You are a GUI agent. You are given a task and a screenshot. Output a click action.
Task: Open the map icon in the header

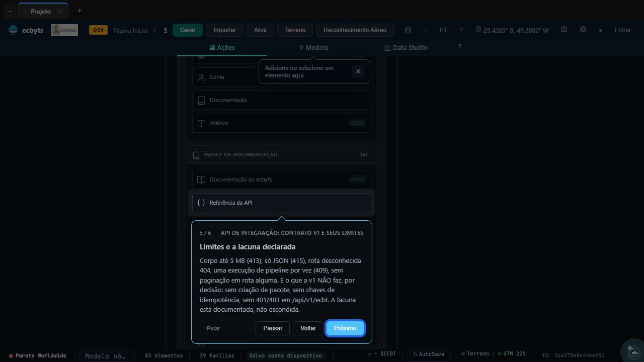click(564, 30)
